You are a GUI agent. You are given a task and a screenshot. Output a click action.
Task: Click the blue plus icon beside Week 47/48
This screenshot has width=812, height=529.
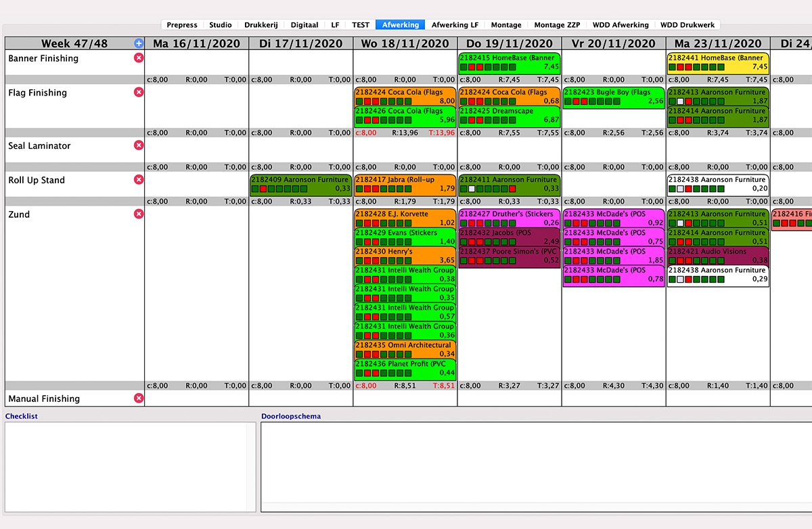tap(139, 43)
